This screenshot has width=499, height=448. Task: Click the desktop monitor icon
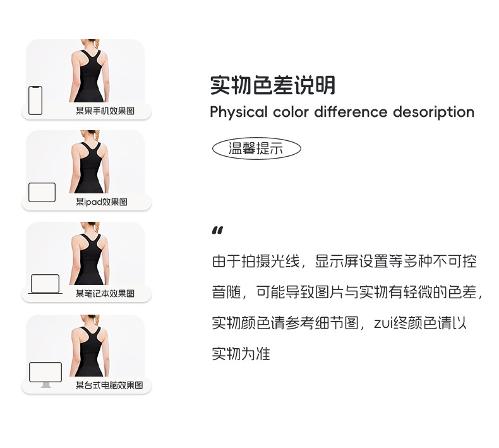[x=45, y=375]
